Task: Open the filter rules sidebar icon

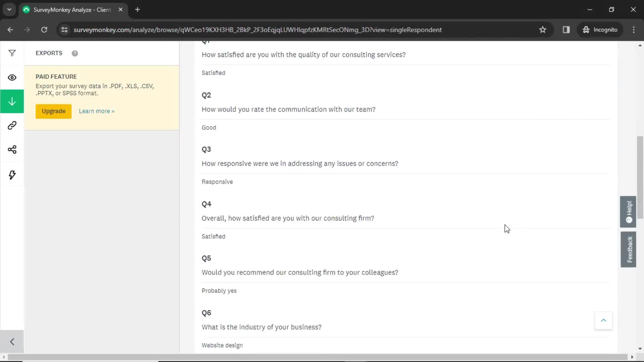Action: [x=12, y=53]
